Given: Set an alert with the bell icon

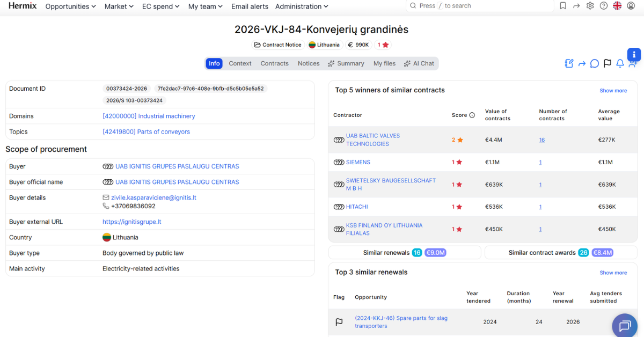Looking at the screenshot, I should pyautogui.click(x=620, y=63).
